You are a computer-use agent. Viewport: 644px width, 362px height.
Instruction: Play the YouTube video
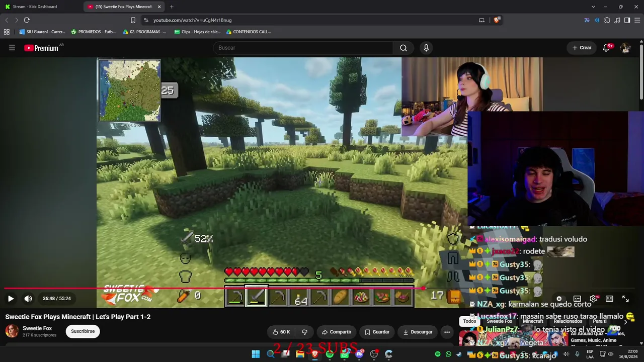[11, 299]
